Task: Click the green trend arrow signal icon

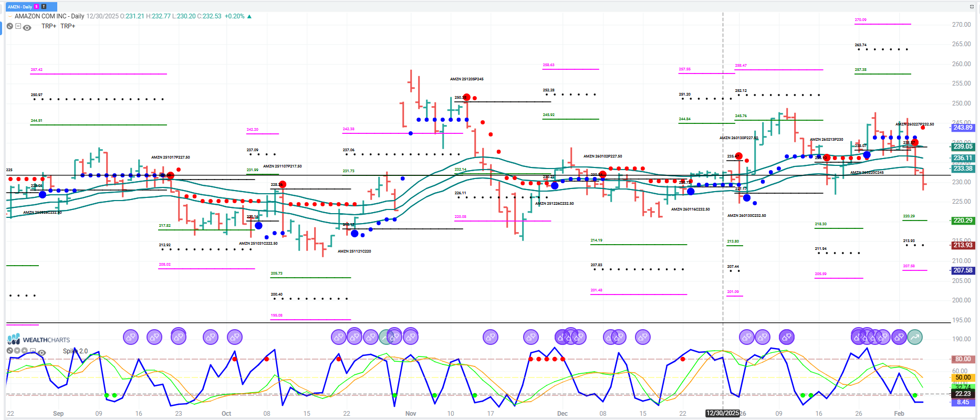Action: tap(915, 337)
